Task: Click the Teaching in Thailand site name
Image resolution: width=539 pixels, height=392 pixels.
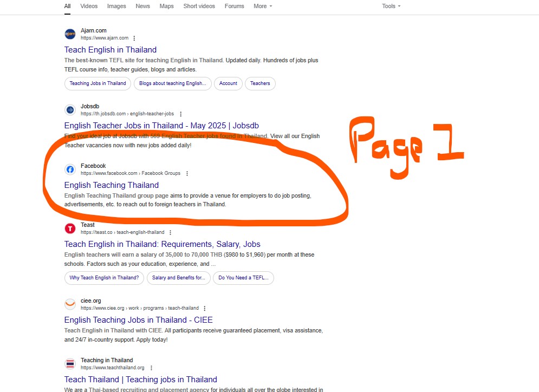Action: 107,361
